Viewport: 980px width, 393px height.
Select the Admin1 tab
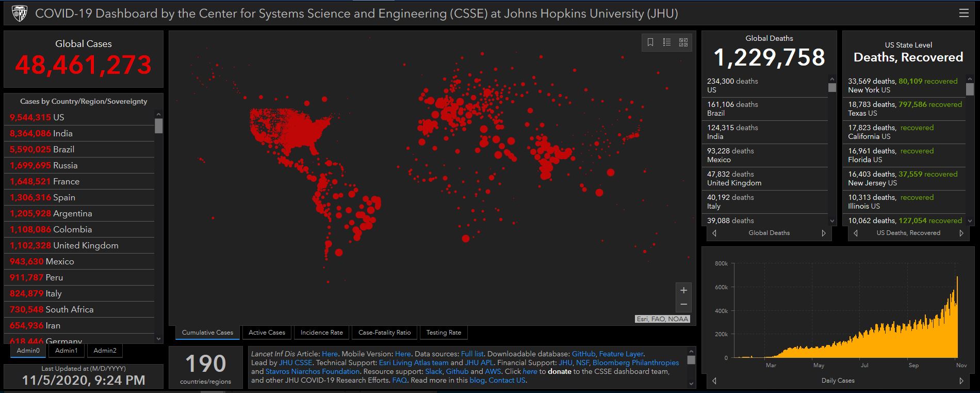67,351
